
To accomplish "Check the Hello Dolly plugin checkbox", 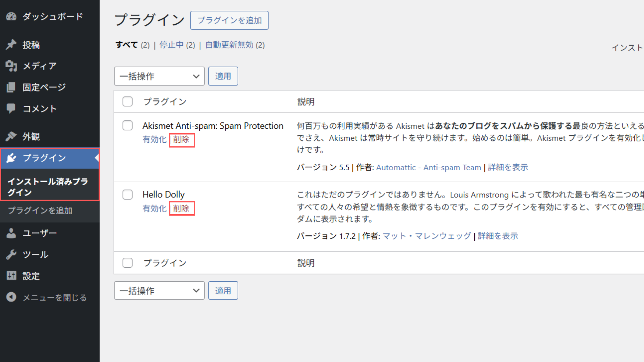I will coord(127,194).
